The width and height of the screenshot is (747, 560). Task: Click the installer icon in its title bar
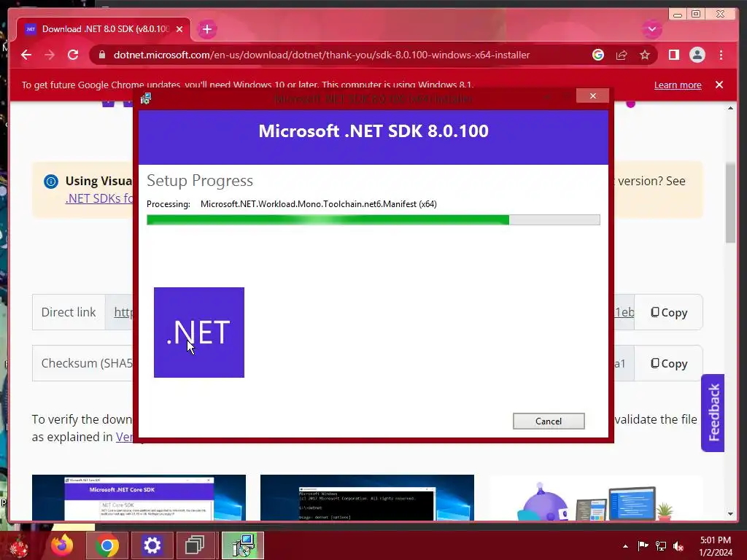click(146, 98)
